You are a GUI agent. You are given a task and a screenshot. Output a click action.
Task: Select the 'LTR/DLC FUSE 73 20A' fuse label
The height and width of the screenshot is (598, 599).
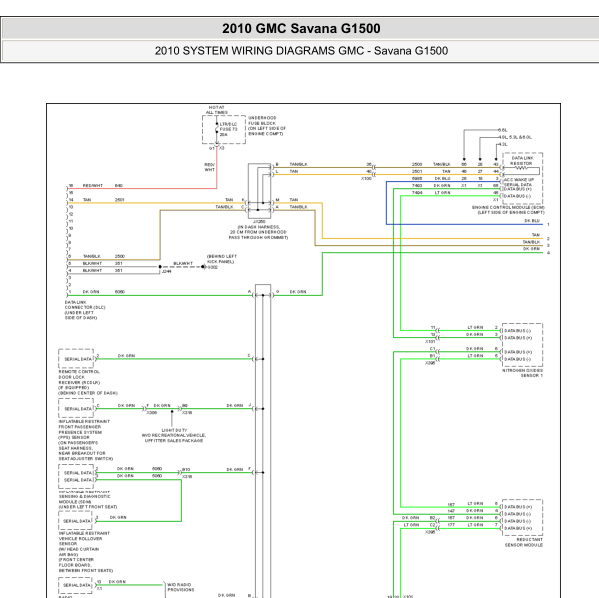point(228,129)
